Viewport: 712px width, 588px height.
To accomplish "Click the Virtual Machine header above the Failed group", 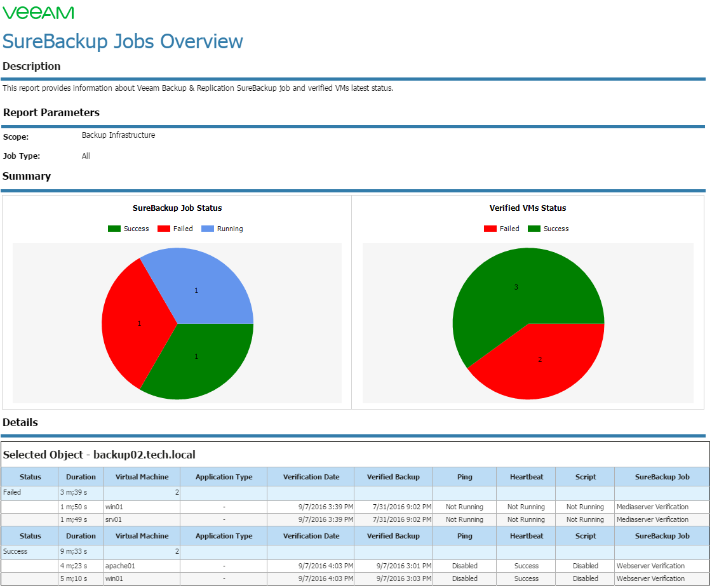I will (x=142, y=478).
